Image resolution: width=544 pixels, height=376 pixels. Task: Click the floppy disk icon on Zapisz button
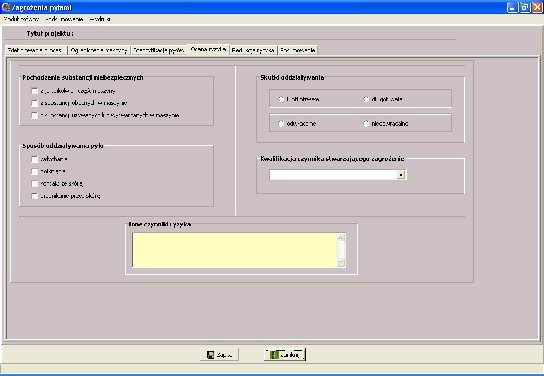click(210, 355)
